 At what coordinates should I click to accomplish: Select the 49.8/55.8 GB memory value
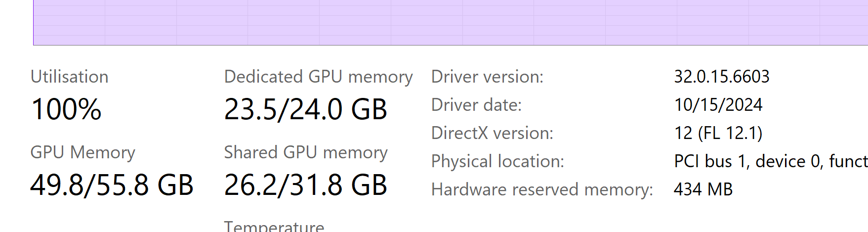point(112,185)
